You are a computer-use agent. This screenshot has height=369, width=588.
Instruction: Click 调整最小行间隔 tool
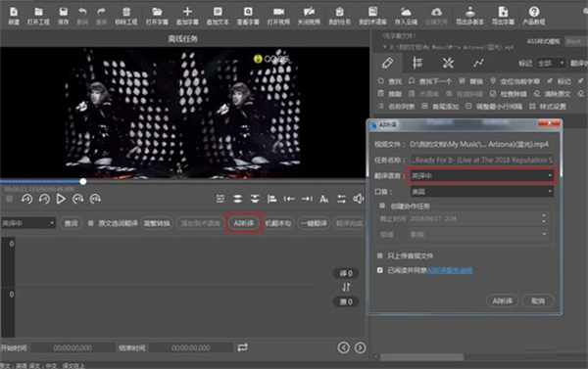[494, 107]
